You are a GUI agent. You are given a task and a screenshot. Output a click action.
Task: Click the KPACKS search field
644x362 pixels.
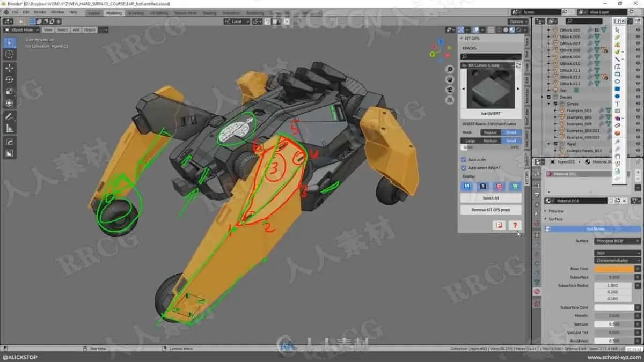[x=491, y=56]
